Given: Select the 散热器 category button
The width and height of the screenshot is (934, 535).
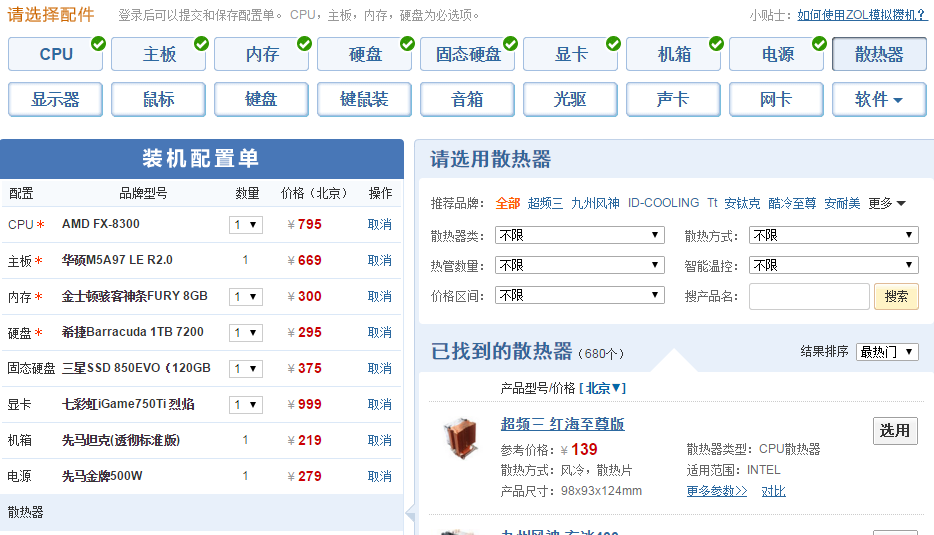Looking at the screenshot, I should point(879,54).
